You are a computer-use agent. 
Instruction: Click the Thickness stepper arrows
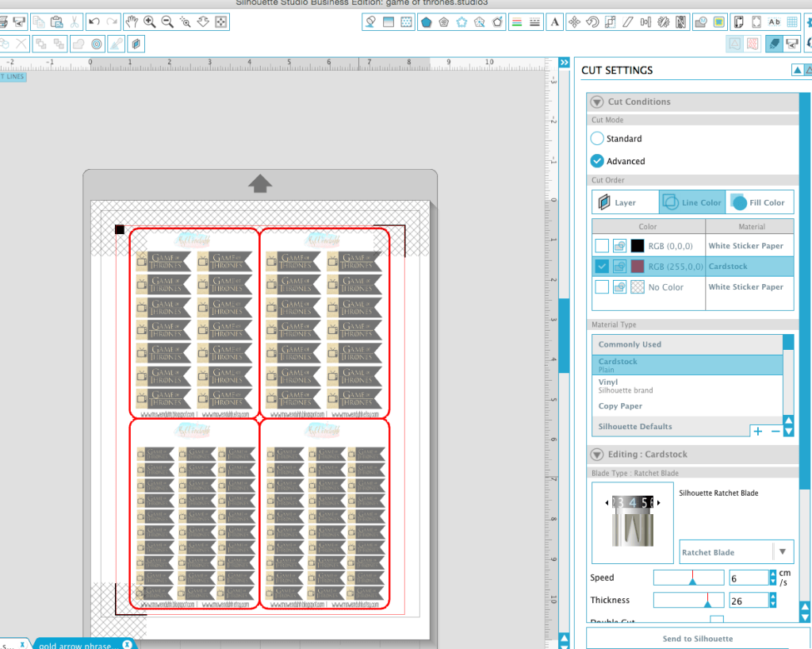pos(773,601)
